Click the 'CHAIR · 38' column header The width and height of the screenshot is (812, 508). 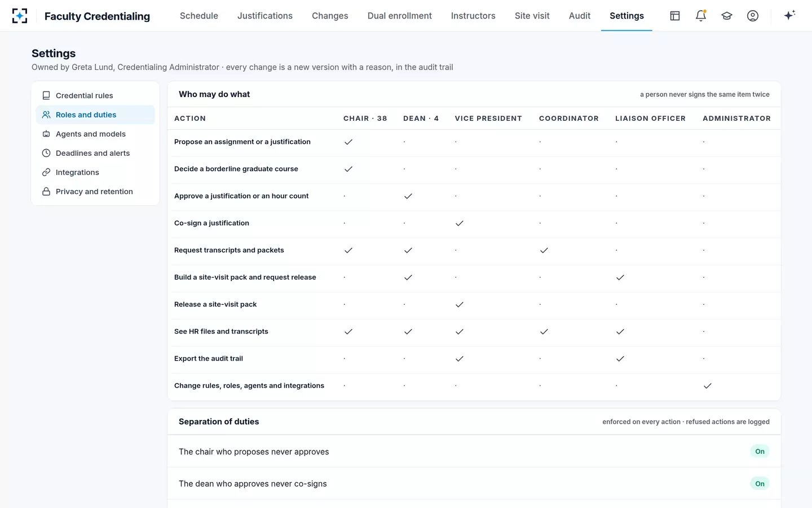pos(365,119)
